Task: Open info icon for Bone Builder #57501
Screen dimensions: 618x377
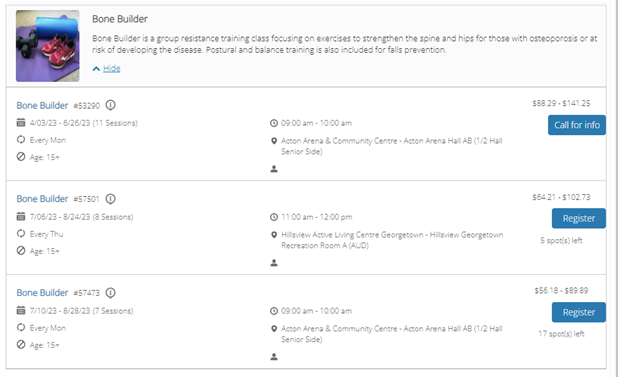Action: 111,199
